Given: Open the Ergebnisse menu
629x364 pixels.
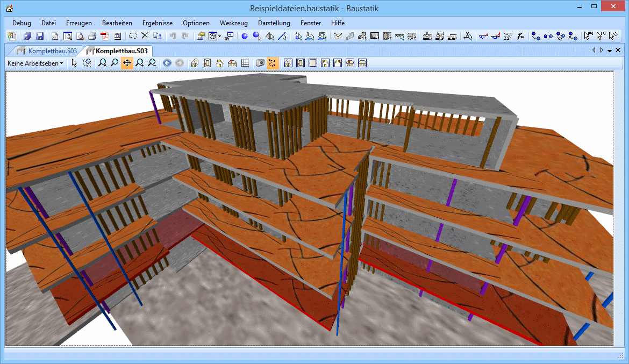Looking at the screenshot, I should 158,23.
